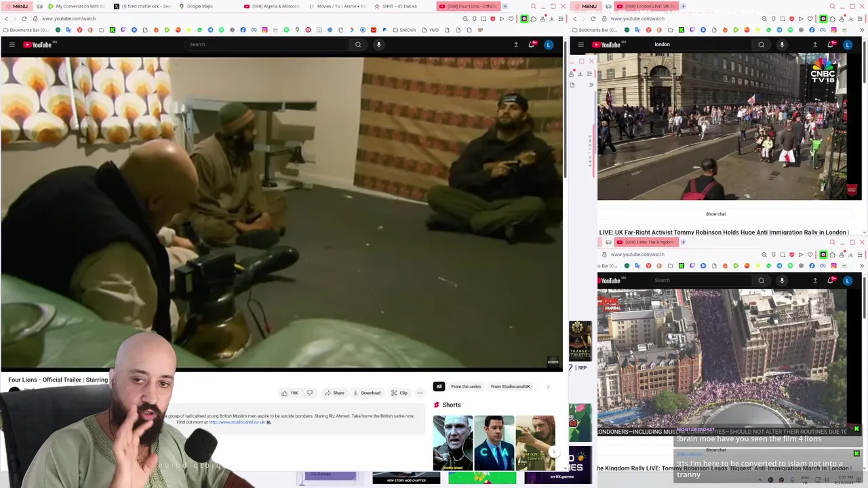
Task: Open the Bookmarks Bar folder in the left window
Action: pyautogui.click(x=26, y=30)
